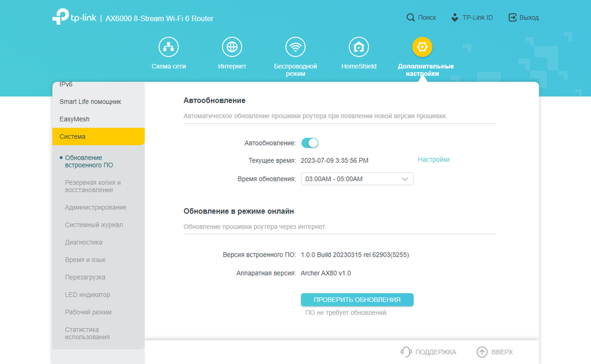
Task: Switch to Беспроводной режим tab label
Action: point(295,70)
